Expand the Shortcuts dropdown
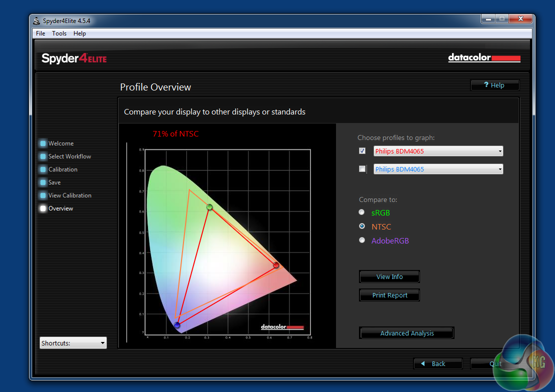The image size is (555, 392). click(73, 343)
